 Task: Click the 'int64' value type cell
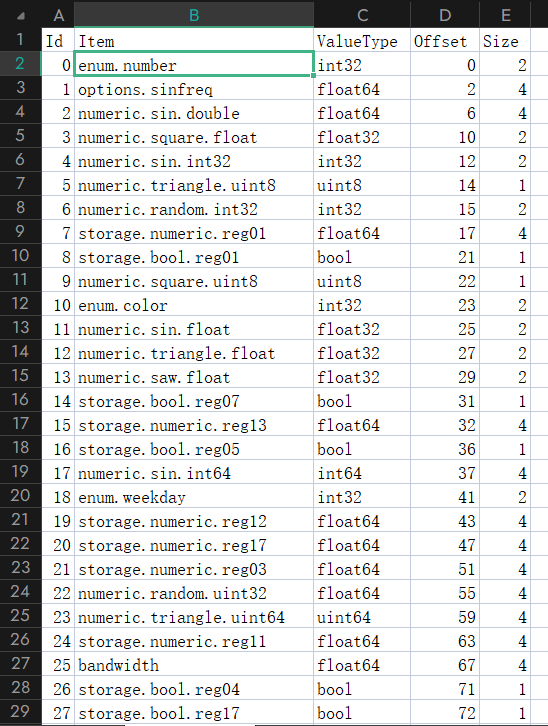(362, 473)
